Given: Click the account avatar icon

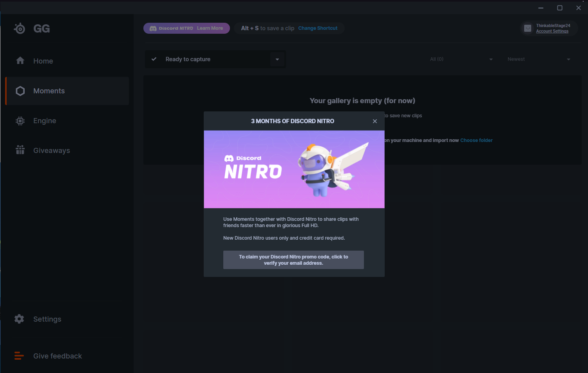Looking at the screenshot, I should pos(528,28).
